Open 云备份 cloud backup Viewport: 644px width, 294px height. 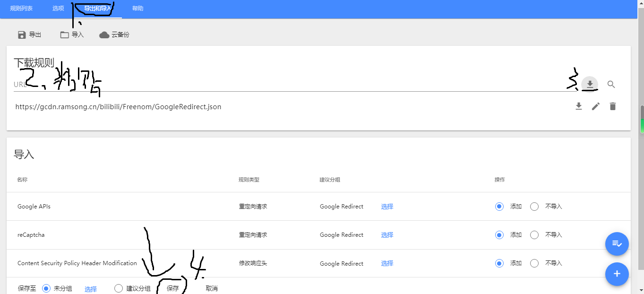tap(114, 35)
